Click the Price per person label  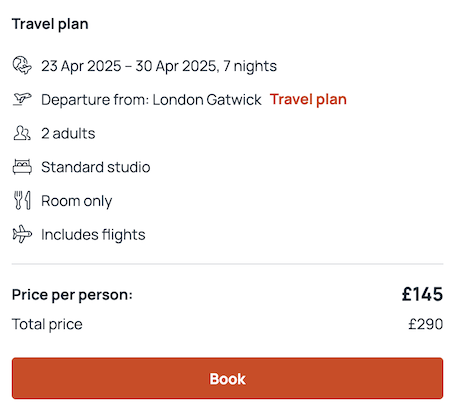coord(72,295)
